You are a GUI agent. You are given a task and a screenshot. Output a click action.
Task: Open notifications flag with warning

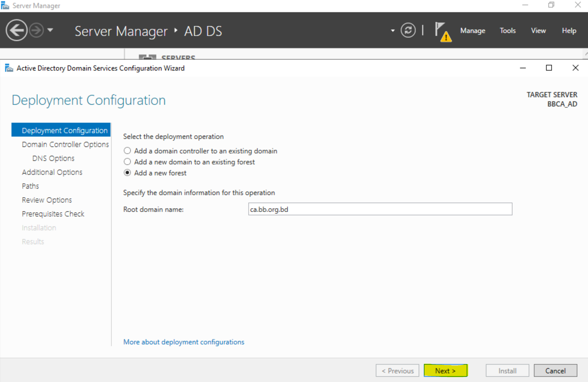[x=443, y=32]
